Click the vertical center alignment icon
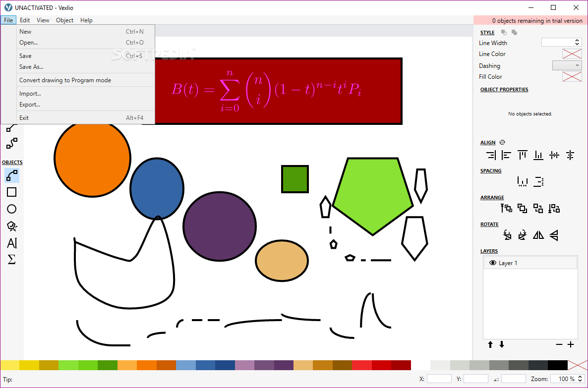Screen dimensions: 588x388 tap(570, 155)
